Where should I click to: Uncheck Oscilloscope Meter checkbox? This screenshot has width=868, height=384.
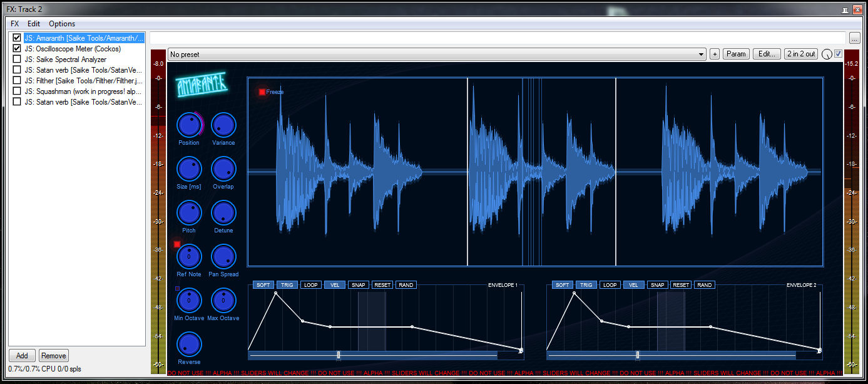pos(17,48)
